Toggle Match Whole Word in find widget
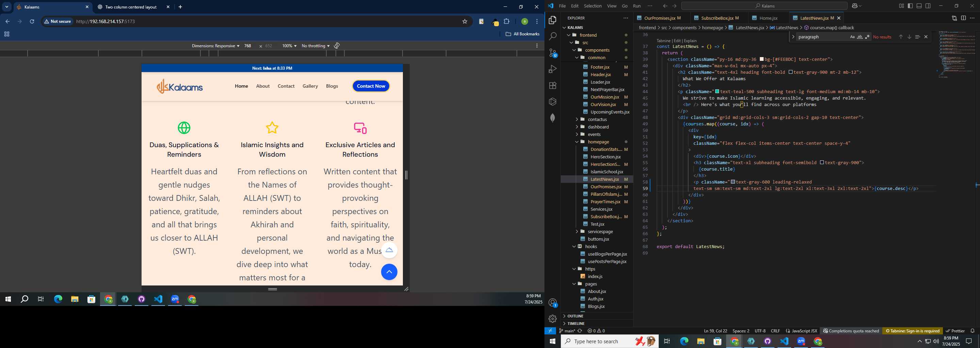This screenshot has height=348, width=980. [x=860, y=37]
